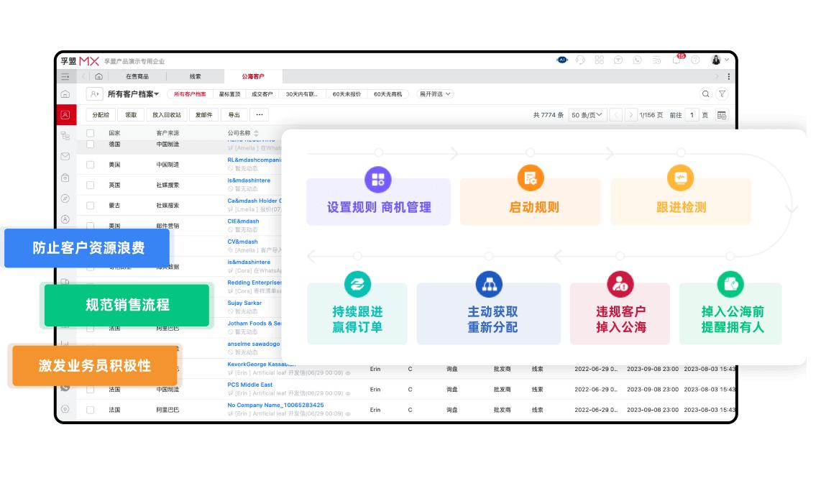The width and height of the screenshot is (821, 504).
Task: Check the row checkbox for 德国 中国制造
Action: point(89,144)
